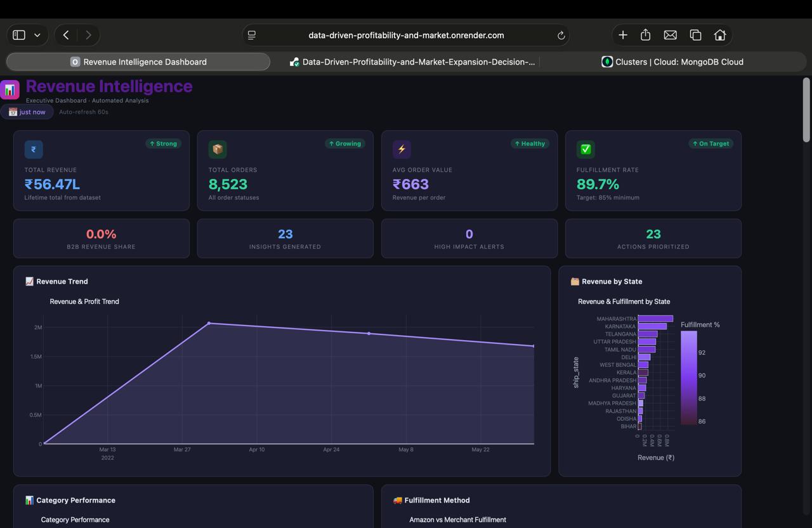Click the address bar URL field
The height and width of the screenshot is (528, 812).
[x=406, y=35]
